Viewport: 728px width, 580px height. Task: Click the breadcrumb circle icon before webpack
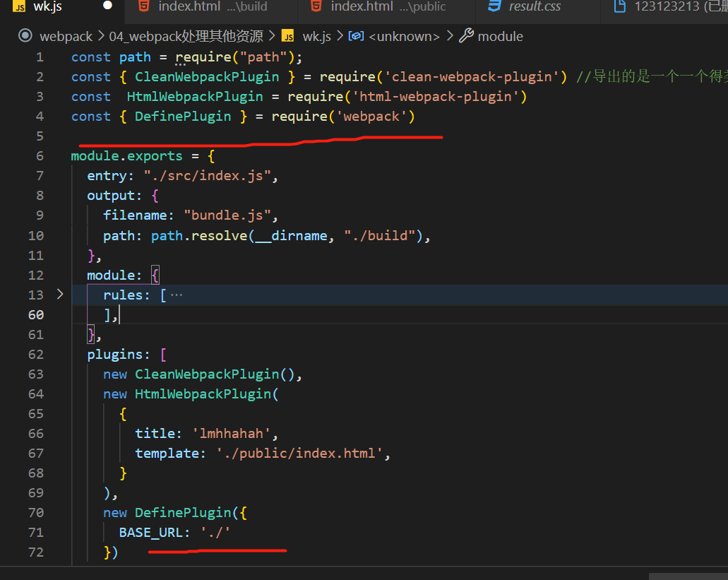click(x=25, y=35)
